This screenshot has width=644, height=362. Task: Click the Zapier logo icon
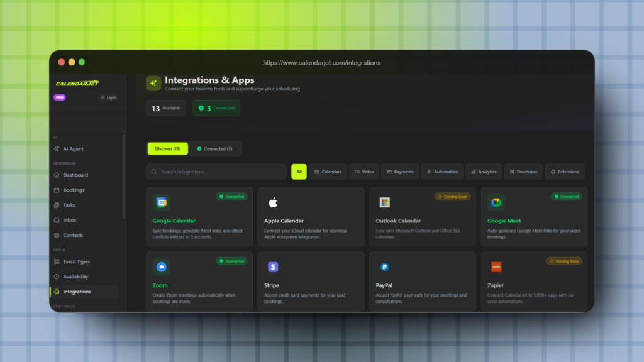(496, 267)
